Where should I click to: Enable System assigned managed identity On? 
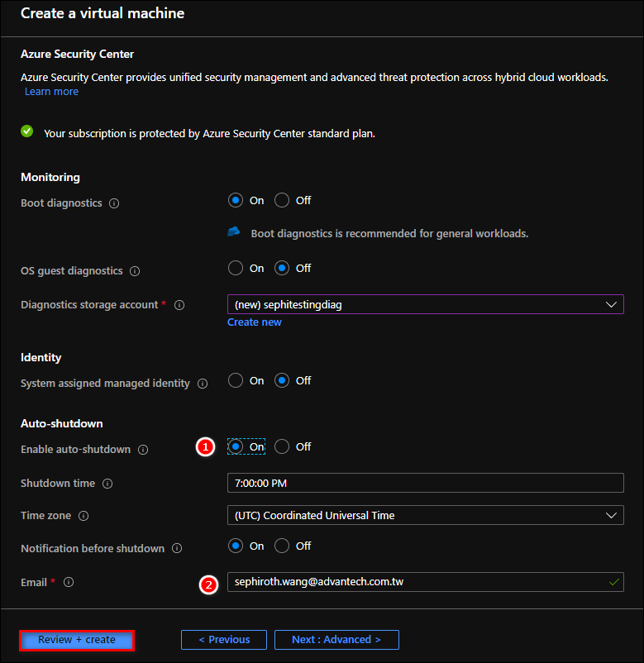236,380
